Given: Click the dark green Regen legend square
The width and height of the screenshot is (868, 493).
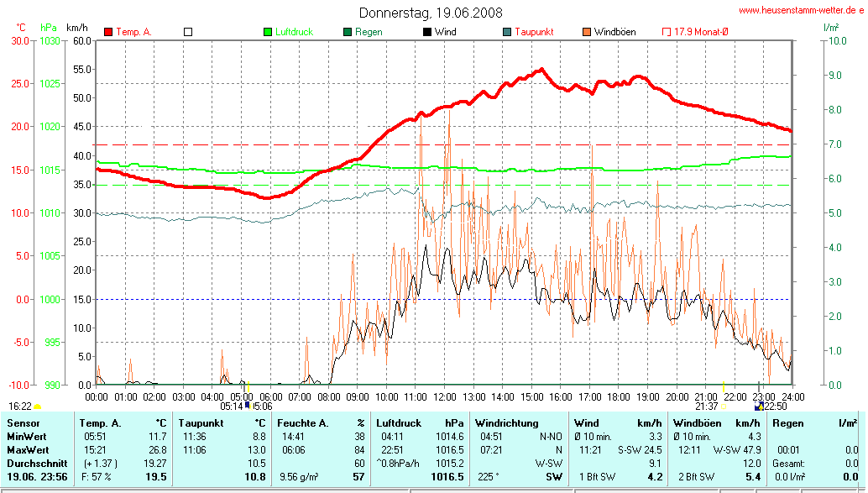Looking at the screenshot, I should click(348, 32).
